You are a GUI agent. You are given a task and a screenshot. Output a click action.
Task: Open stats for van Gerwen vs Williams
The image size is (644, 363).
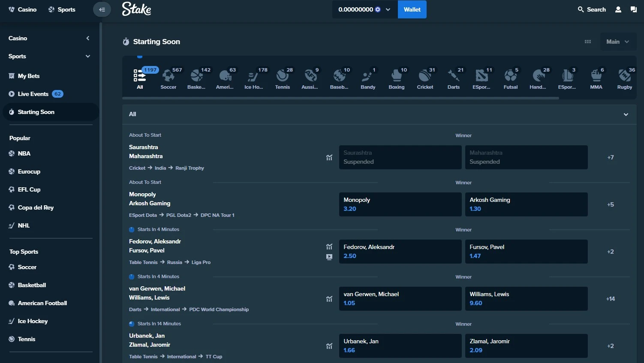click(x=329, y=299)
